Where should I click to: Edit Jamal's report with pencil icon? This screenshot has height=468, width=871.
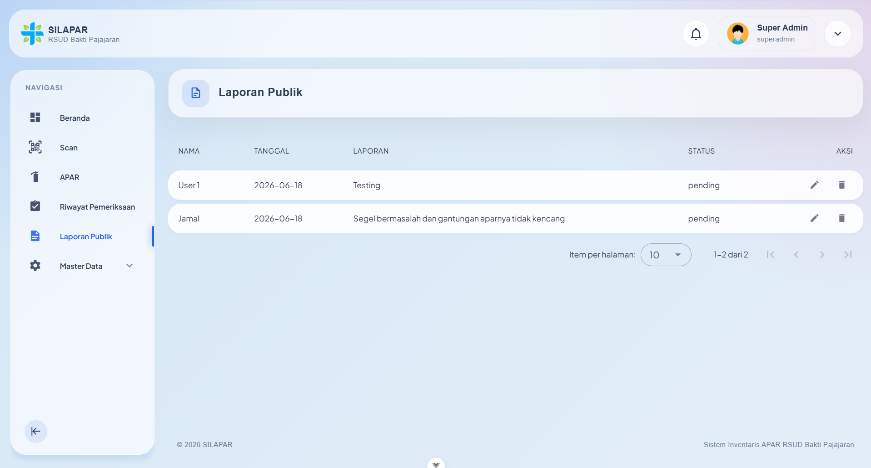(814, 218)
